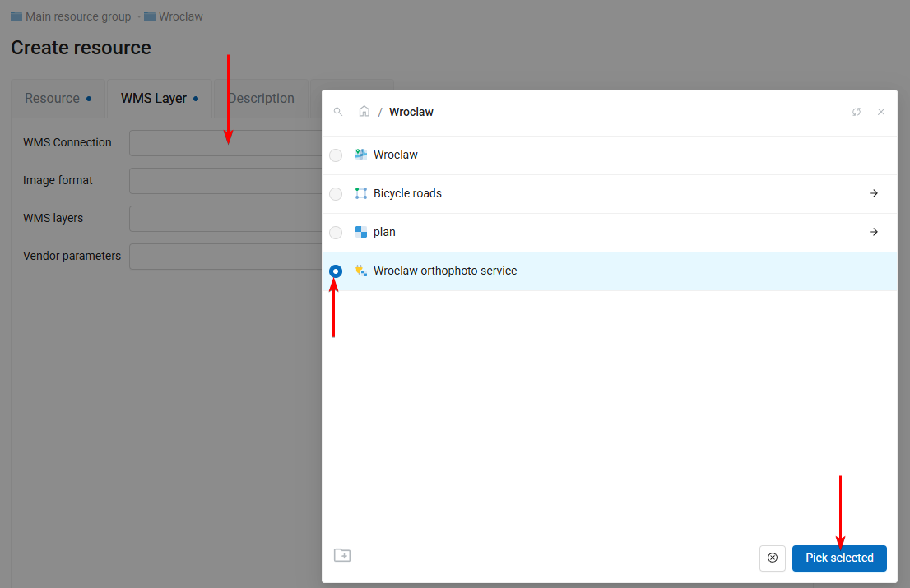Click the Wroclaw orthophoto service connection icon
Image resolution: width=910 pixels, height=588 pixels.
[360, 271]
